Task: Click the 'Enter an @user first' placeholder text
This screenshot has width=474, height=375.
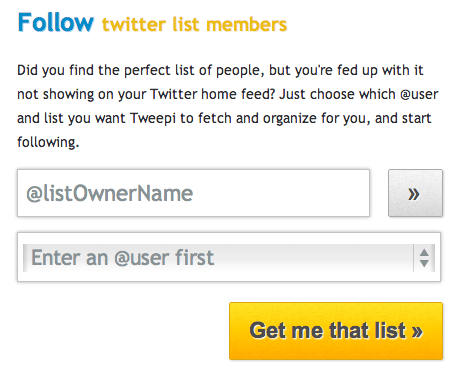Action: [122, 258]
